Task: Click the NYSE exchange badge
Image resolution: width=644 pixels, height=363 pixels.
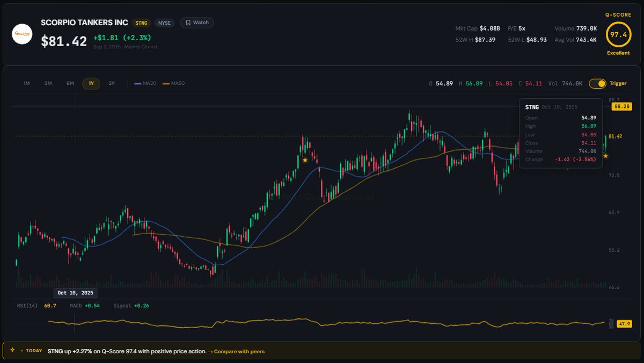Action: point(165,23)
